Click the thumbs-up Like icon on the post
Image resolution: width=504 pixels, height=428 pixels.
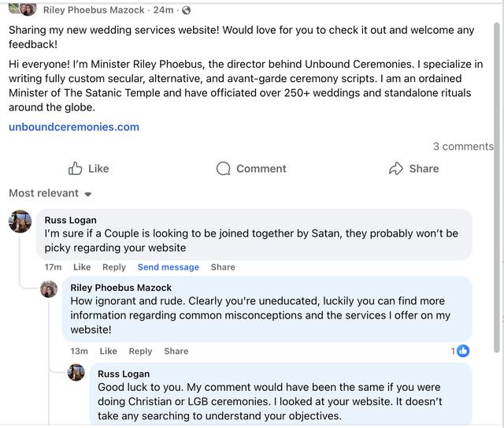point(75,169)
